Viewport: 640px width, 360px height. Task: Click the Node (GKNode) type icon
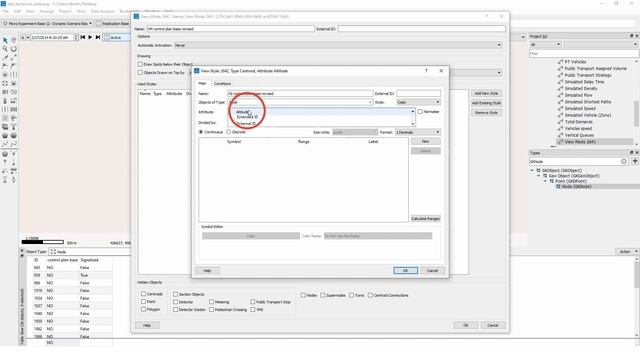click(558, 187)
